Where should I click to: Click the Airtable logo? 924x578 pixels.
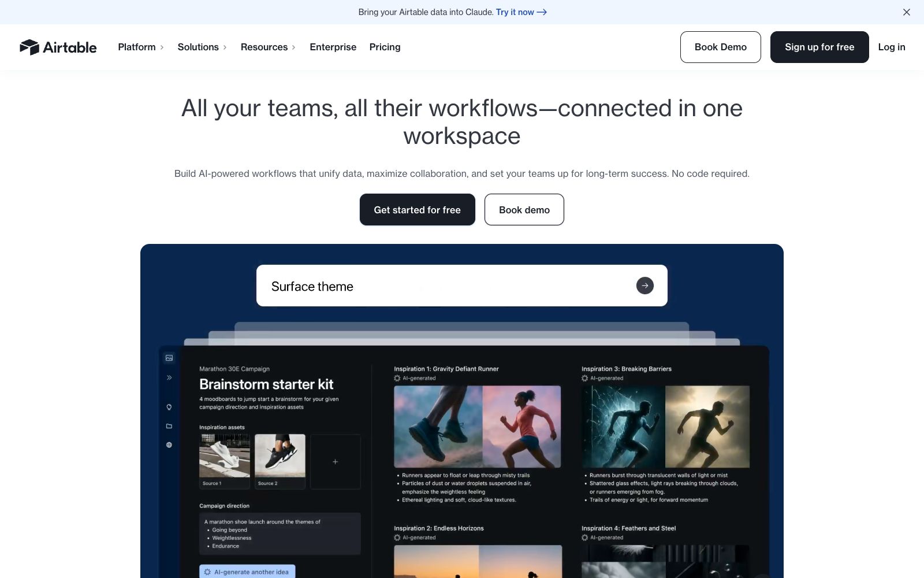(x=58, y=47)
